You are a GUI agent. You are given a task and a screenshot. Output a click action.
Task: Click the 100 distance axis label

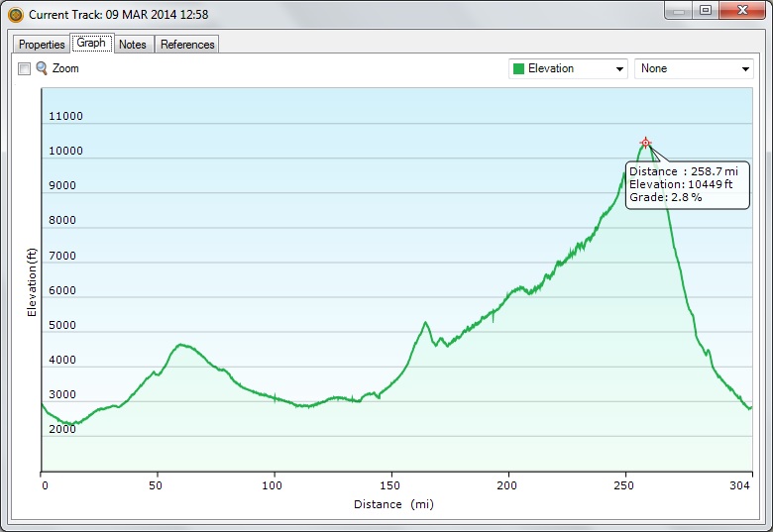click(x=272, y=485)
